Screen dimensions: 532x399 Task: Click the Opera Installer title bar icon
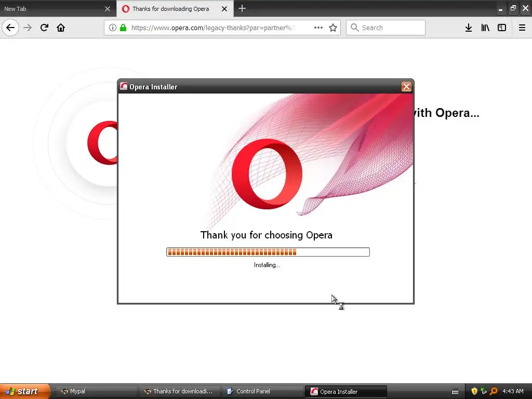coord(124,87)
